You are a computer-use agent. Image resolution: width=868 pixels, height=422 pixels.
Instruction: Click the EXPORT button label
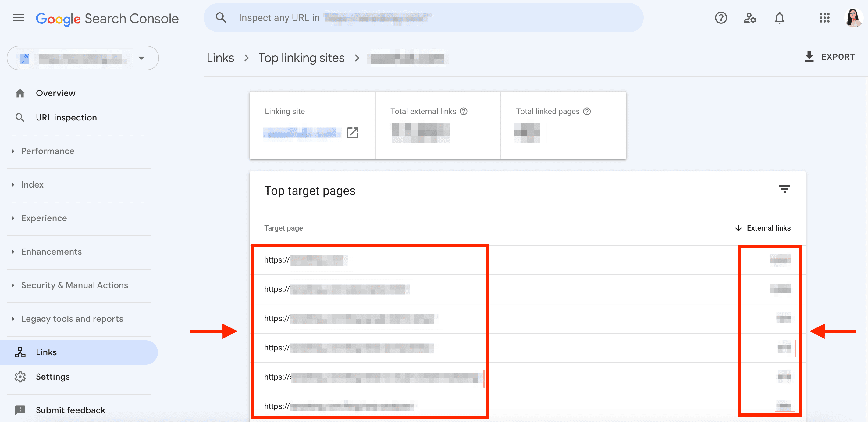pos(838,57)
